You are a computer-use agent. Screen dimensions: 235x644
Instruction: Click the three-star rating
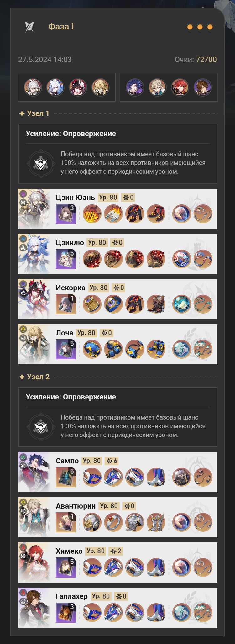click(x=200, y=27)
